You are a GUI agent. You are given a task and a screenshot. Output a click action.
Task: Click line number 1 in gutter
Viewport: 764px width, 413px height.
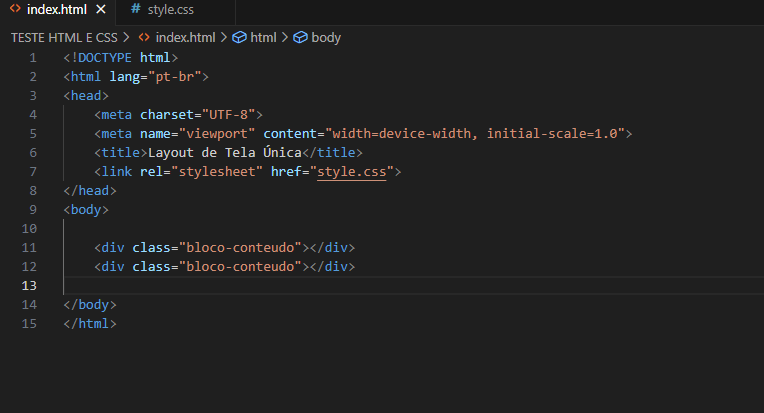pos(33,58)
